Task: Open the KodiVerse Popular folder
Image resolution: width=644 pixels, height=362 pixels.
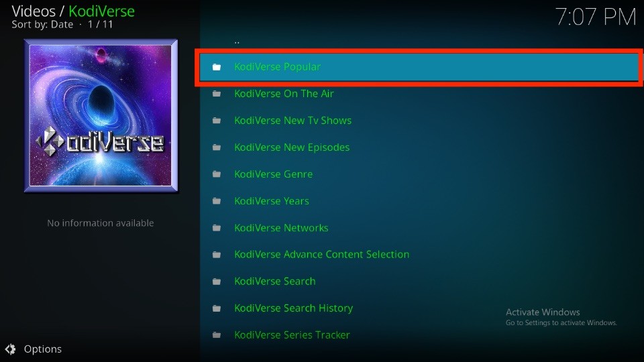Action: coord(419,67)
